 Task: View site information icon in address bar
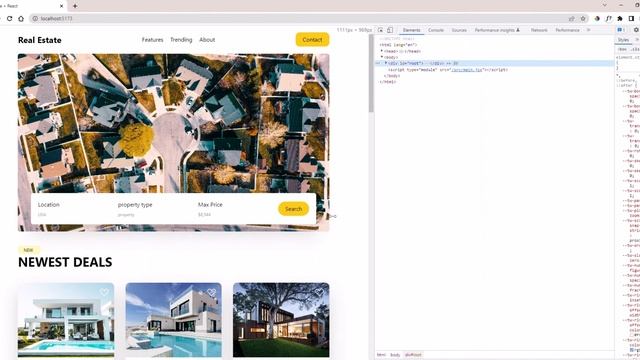pos(35,18)
